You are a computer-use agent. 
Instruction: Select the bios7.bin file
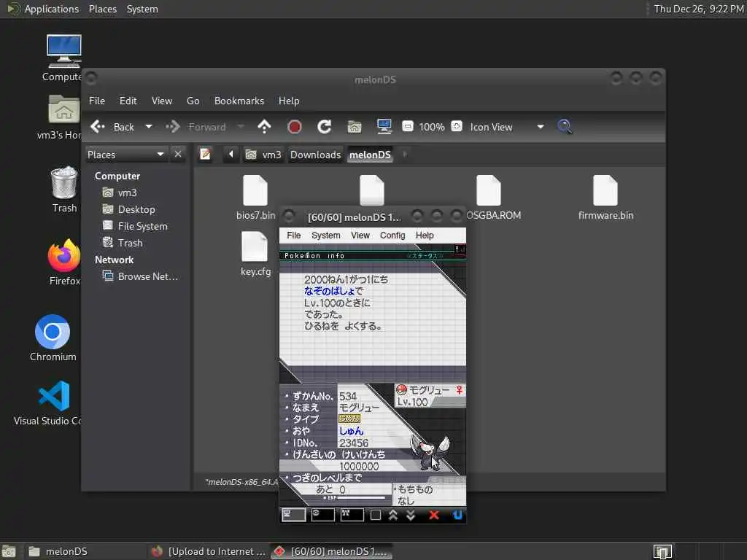[255, 198]
